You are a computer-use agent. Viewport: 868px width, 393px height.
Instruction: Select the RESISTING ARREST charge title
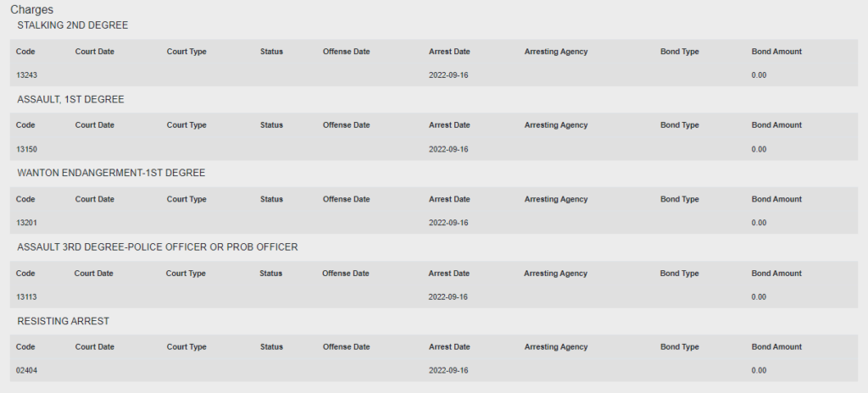tap(63, 321)
